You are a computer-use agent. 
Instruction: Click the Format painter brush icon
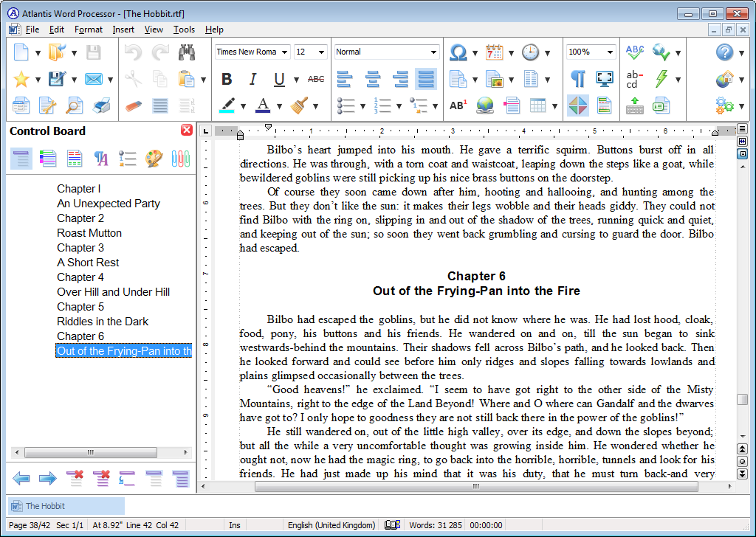coord(300,105)
